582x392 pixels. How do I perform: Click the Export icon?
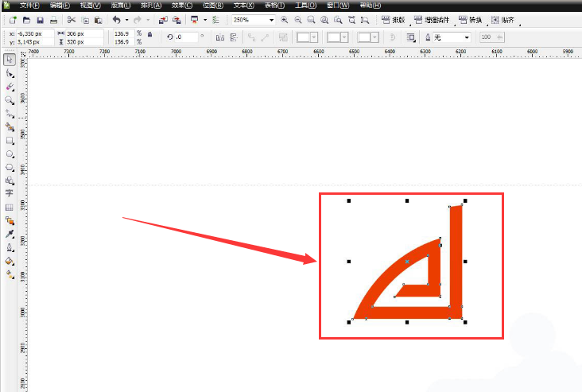click(177, 20)
